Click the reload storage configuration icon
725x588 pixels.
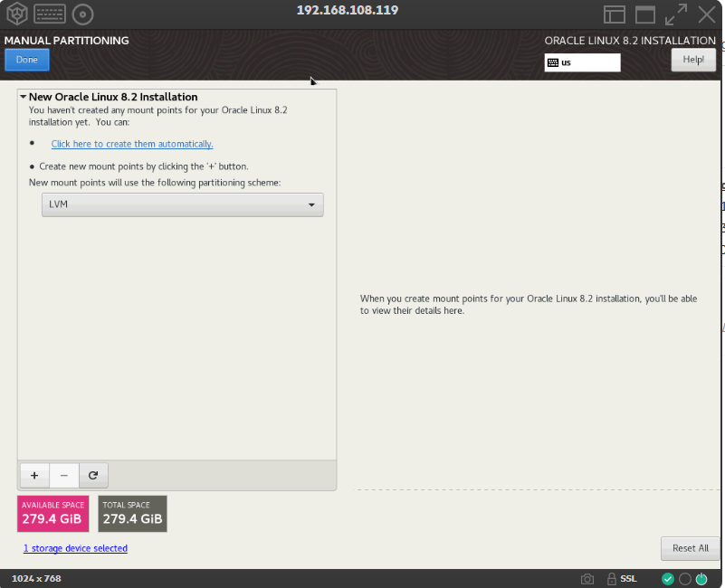93,475
